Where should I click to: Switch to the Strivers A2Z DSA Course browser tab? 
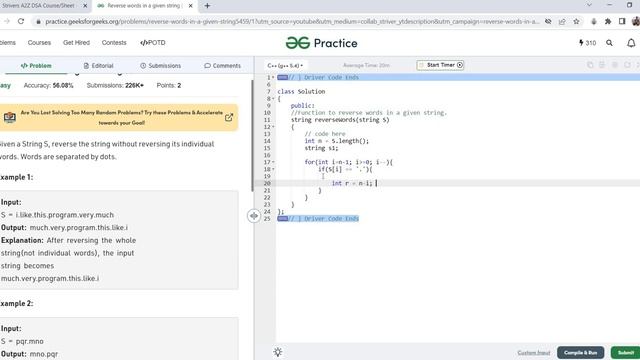tap(43, 6)
